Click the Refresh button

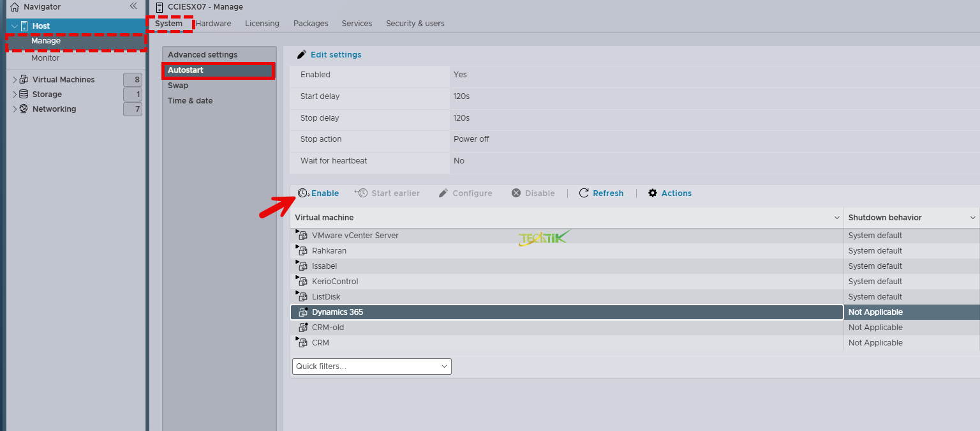click(601, 193)
